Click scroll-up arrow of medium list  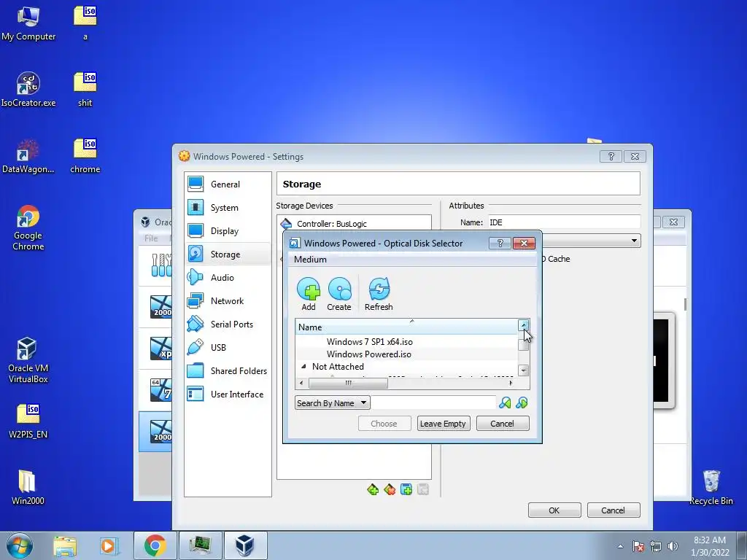[x=524, y=325]
